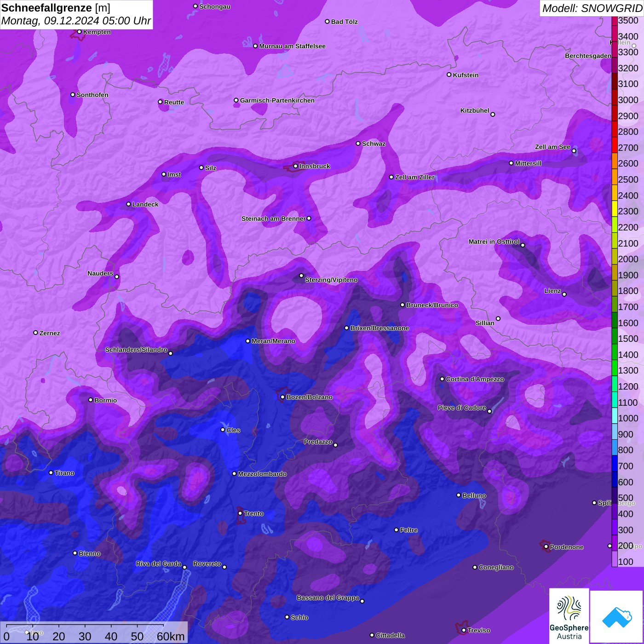The width and height of the screenshot is (644, 644).
Task: Click the Sillian label
Action: tap(485, 323)
